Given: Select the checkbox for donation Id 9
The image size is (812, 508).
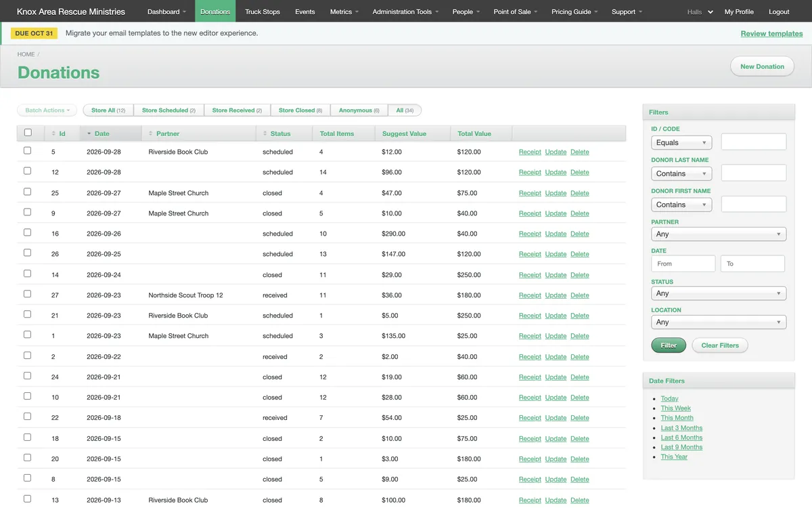Looking at the screenshot, I should coord(28,212).
